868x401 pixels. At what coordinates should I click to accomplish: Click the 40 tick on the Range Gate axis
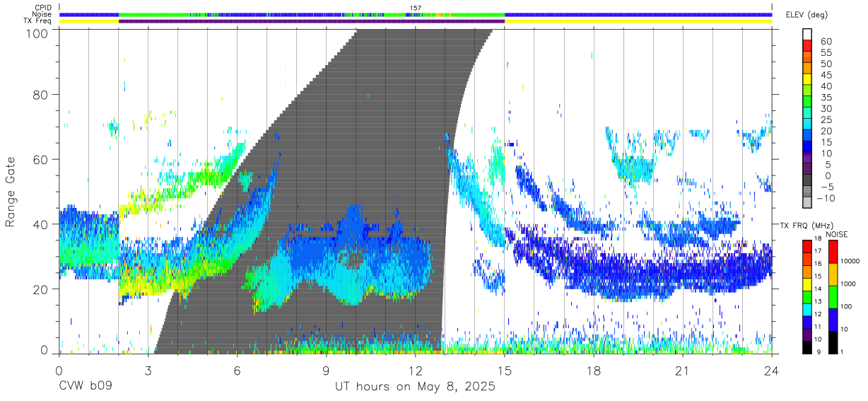(42, 224)
